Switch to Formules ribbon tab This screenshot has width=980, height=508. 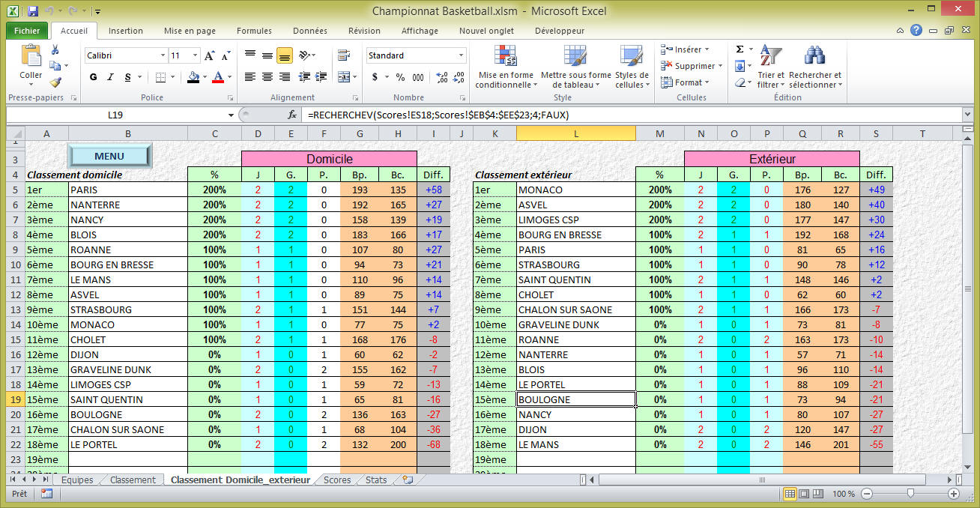(x=254, y=31)
